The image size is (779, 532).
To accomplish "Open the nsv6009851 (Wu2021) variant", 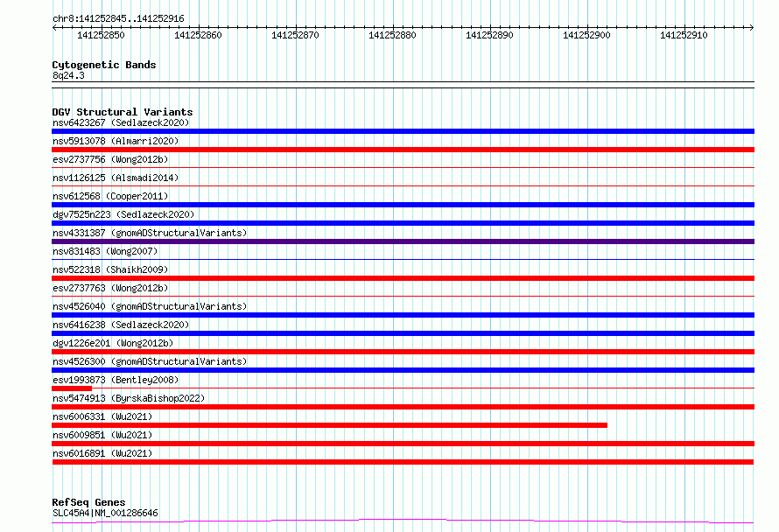I will pos(102,435).
